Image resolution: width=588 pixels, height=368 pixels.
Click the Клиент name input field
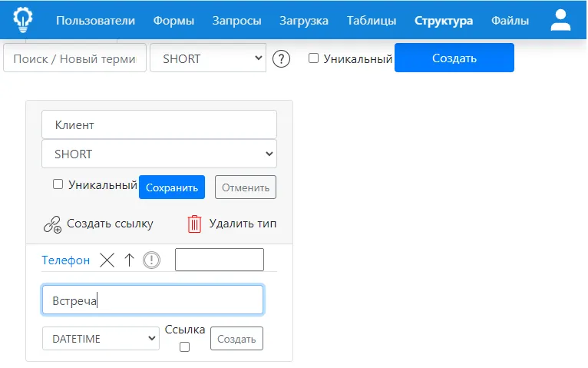(x=160, y=124)
